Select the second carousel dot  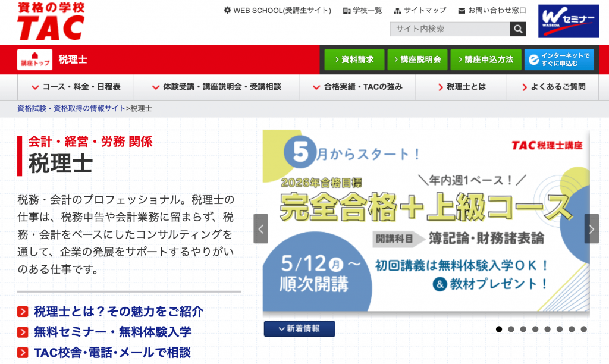[x=511, y=329]
